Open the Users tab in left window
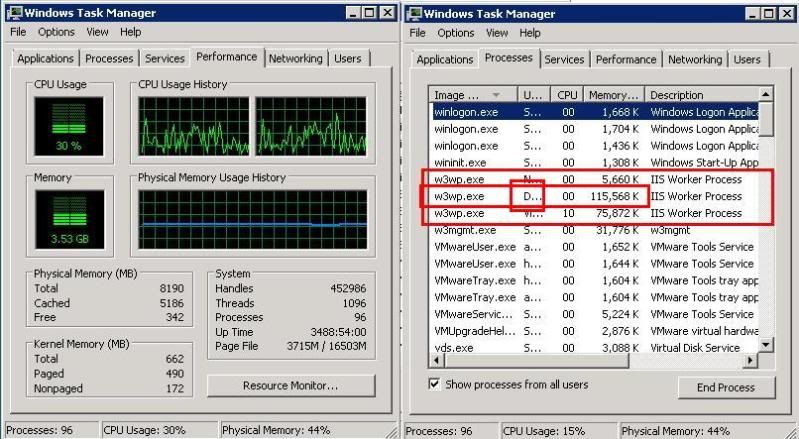799x439 pixels. coord(348,59)
